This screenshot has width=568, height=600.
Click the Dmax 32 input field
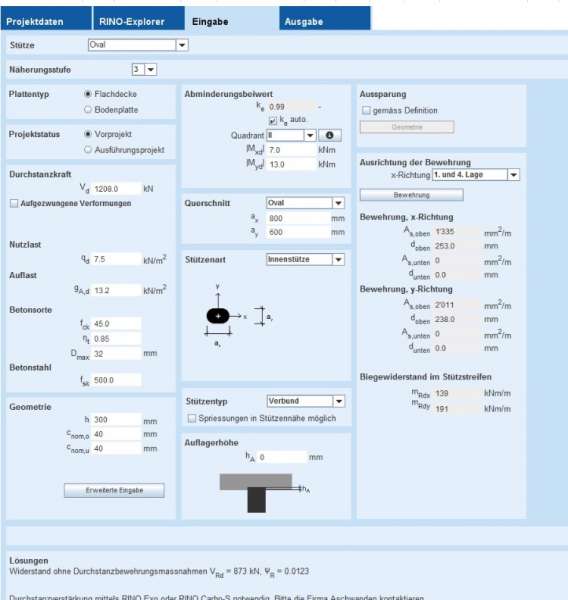(x=116, y=354)
